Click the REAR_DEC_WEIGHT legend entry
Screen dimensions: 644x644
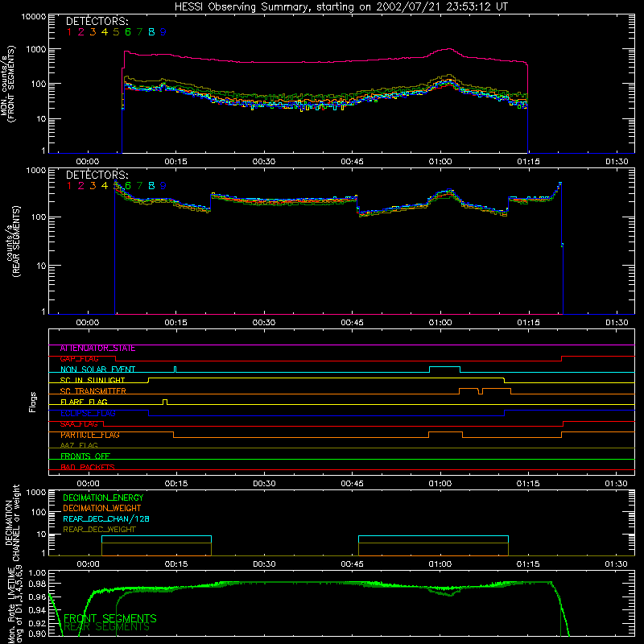[x=99, y=530]
